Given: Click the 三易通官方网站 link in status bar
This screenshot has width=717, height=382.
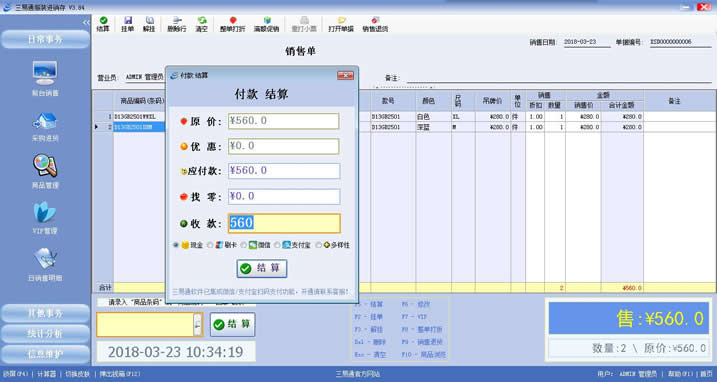Looking at the screenshot, I should pyautogui.click(x=358, y=374).
